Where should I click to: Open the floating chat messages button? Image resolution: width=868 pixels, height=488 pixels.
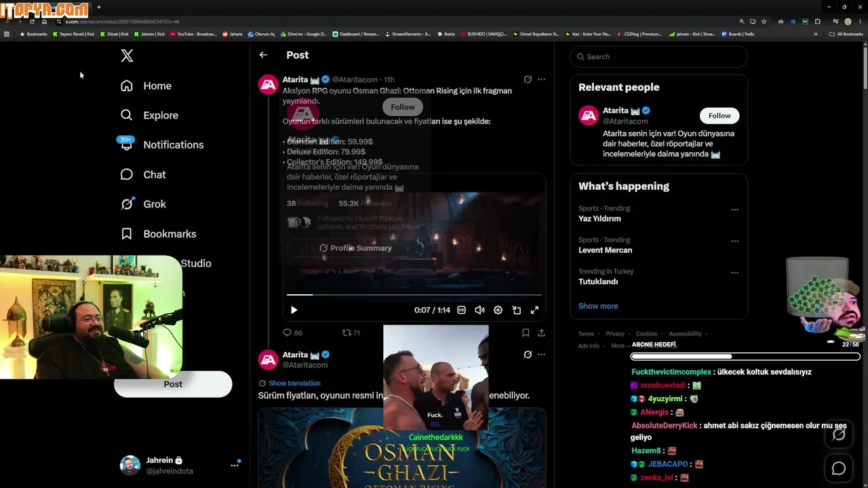[839, 468]
